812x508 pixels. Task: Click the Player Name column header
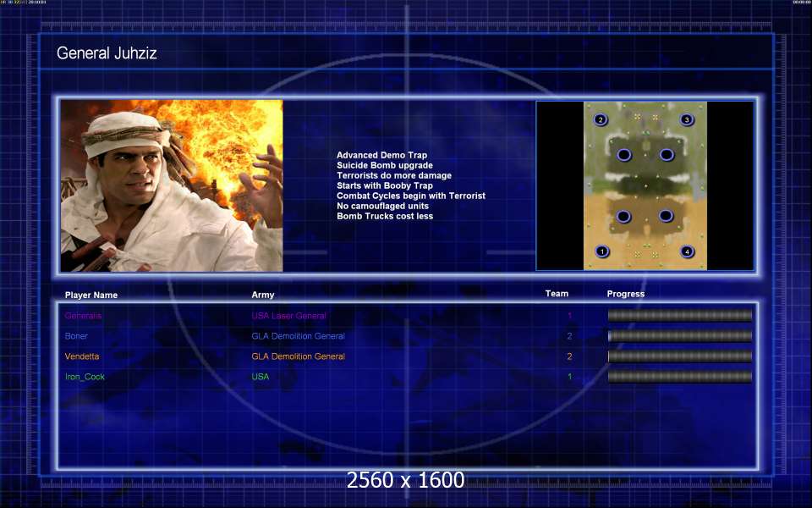[x=91, y=295]
